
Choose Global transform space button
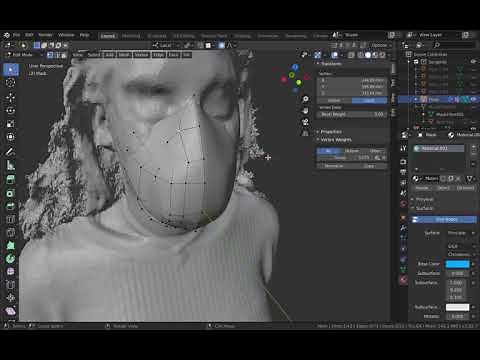[x=334, y=100]
